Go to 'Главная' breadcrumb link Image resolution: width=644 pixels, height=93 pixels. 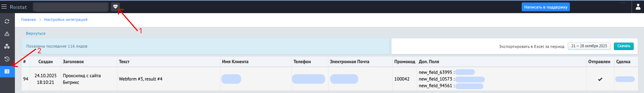29,20
